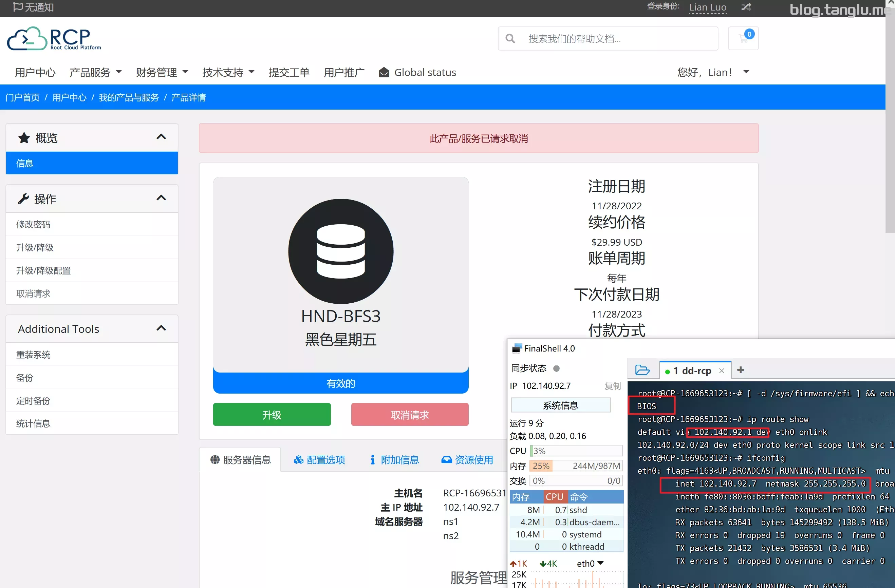Image resolution: width=895 pixels, height=588 pixels.
Task: Click the notification flag icon
Action: pyautogui.click(x=17, y=7)
